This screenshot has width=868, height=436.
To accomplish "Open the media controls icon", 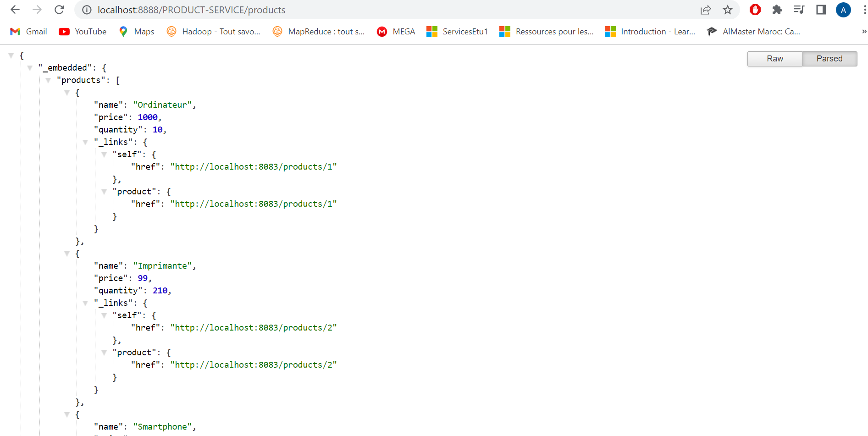I will tap(799, 9).
